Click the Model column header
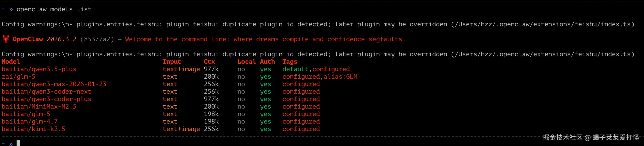Screen dimensions: 644x146 pyautogui.click(x=11, y=62)
